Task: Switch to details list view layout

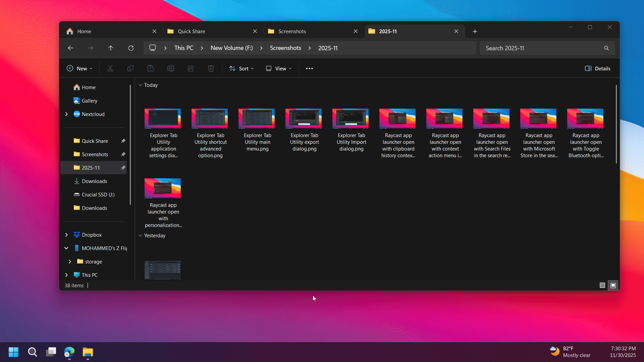Action: click(602, 285)
